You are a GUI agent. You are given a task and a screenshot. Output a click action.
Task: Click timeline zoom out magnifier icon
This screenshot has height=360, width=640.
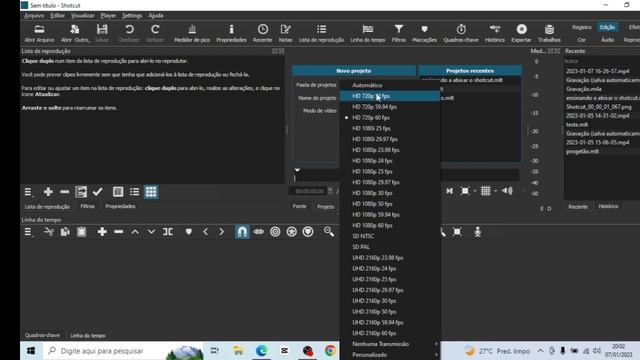point(329,232)
